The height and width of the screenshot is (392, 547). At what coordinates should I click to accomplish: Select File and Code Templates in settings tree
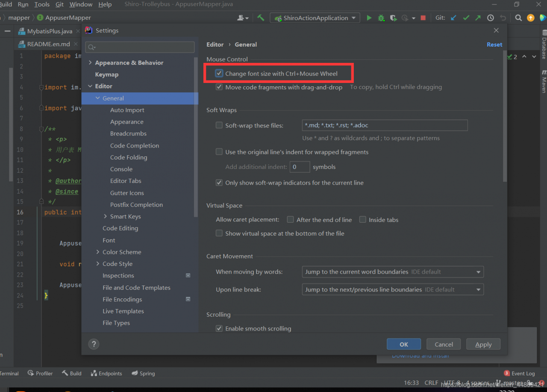[x=136, y=288]
